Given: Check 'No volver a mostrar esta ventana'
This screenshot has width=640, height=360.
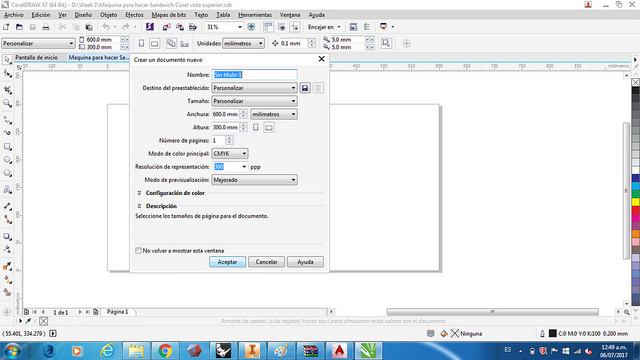Looking at the screenshot, I should pyautogui.click(x=138, y=251).
